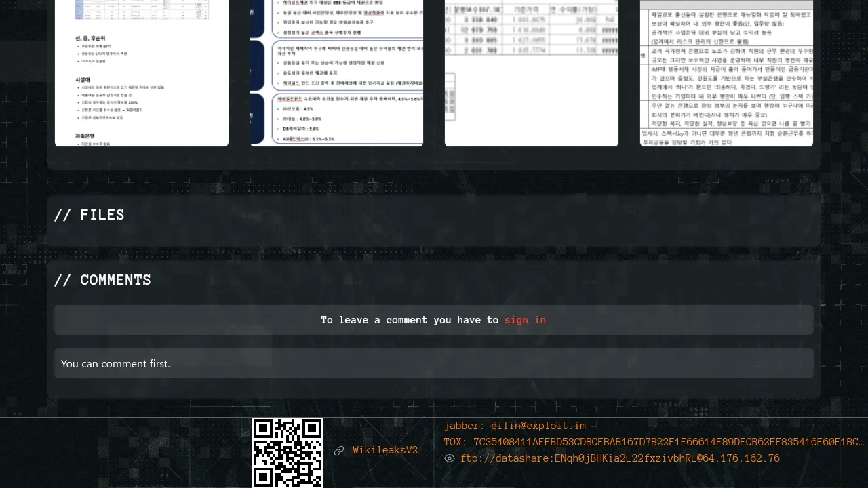Open the first document thumbnail with bullet lists

[x=142, y=73]
